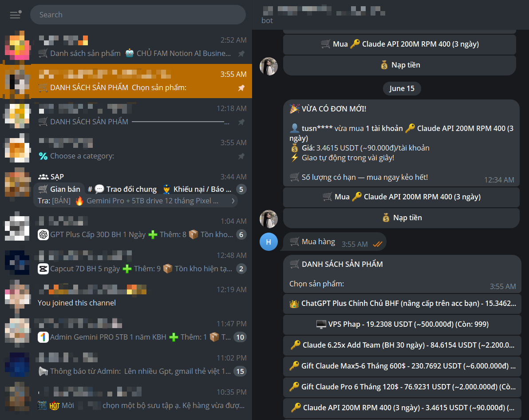Click the avatar of the Capcut chat
The image size is (529, 420).
point(17,262)
